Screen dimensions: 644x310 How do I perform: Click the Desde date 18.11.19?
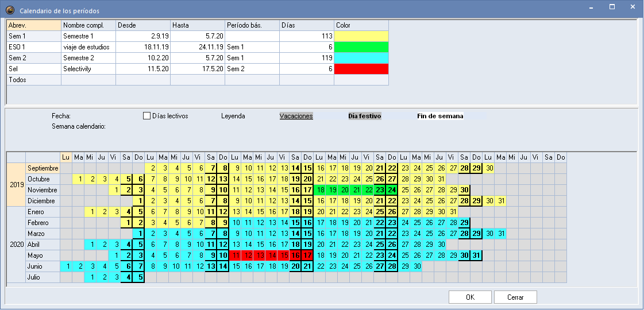click(x=143, y=47)
